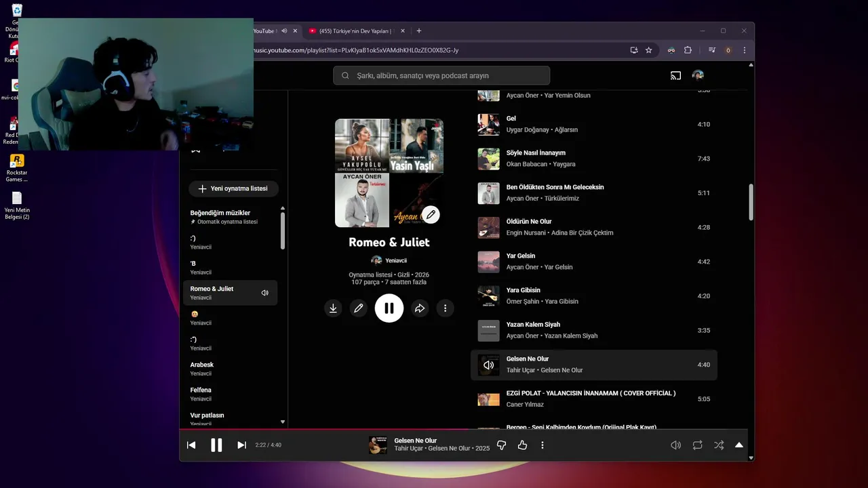Open artist link Engin Nursani
Viewport: 868px width, 488px height.
coord(526,232)
